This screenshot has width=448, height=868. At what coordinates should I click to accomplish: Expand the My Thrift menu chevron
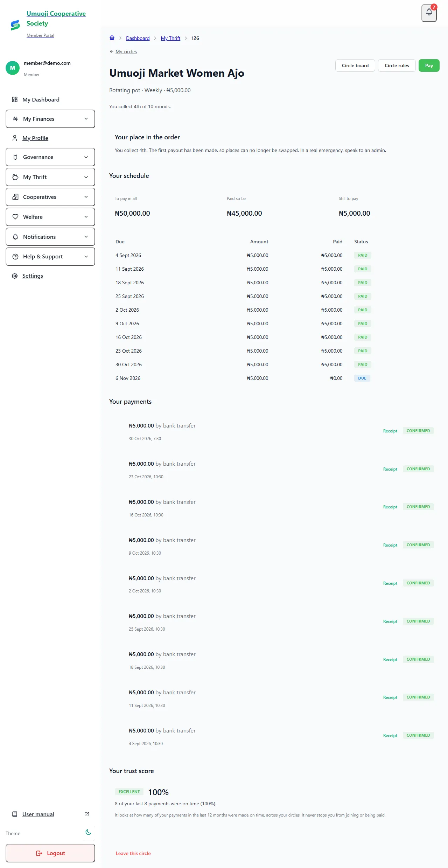pyautogui.click(x=86, y=177)
